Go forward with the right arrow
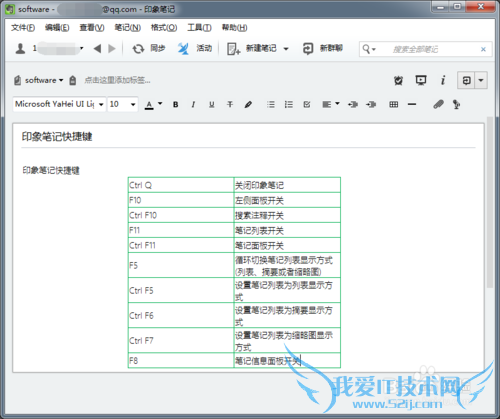The image size is (500, 419). click(112, 49)
